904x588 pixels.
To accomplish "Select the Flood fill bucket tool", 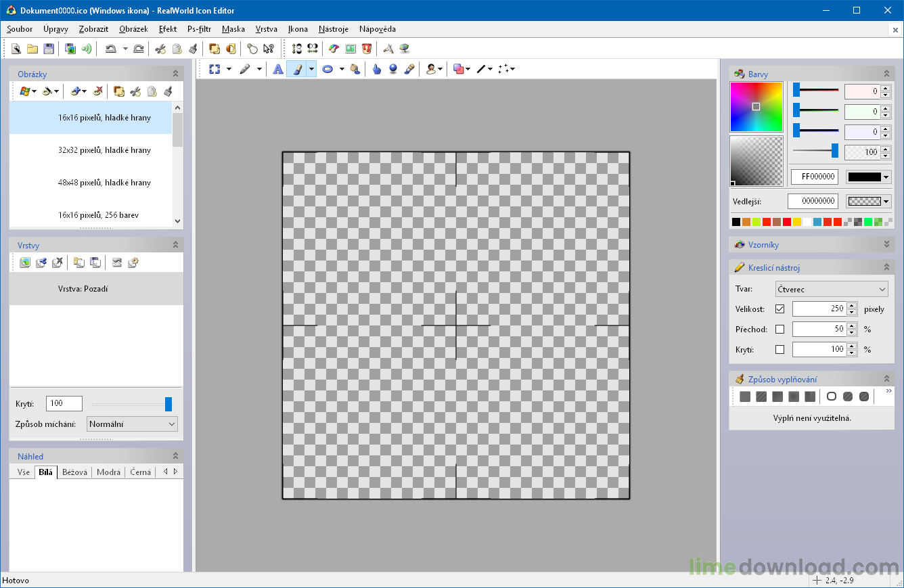I will coord(355,69).
